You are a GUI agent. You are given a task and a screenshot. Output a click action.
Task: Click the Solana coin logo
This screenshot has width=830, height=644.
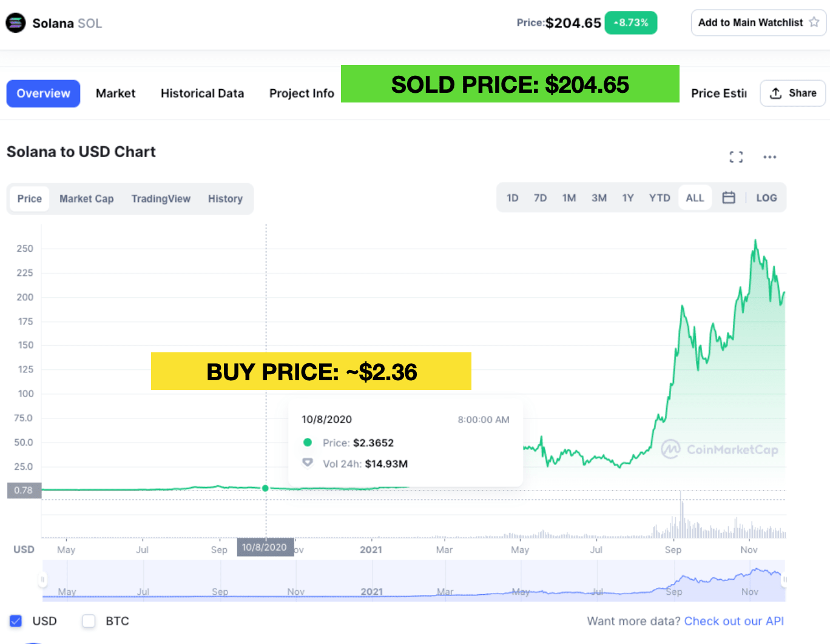point(16,23)
